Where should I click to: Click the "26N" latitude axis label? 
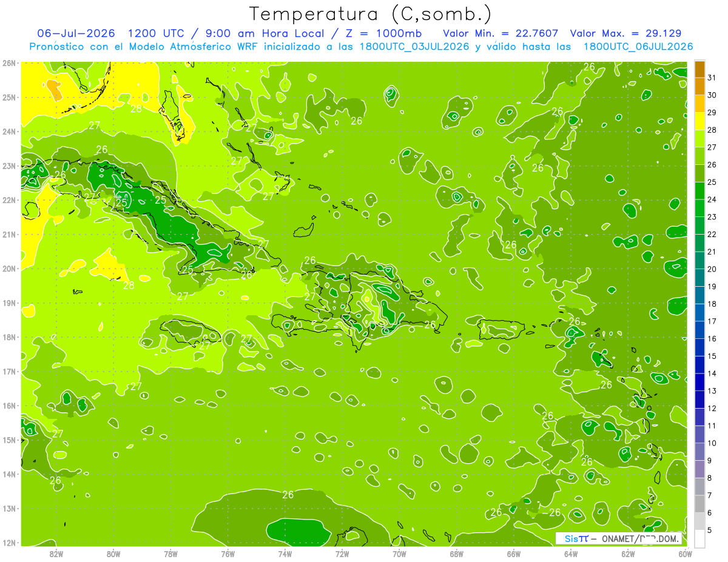[9, 63]
